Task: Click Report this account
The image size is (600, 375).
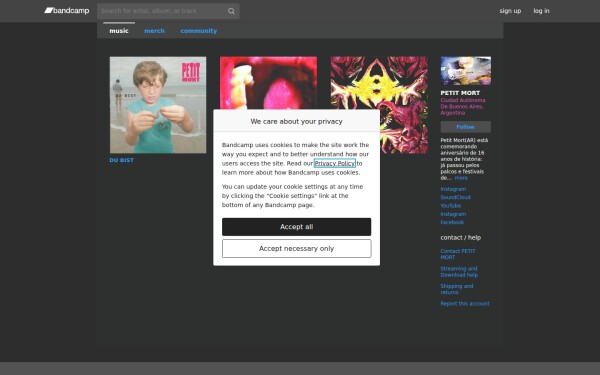Action: [465, 303]
